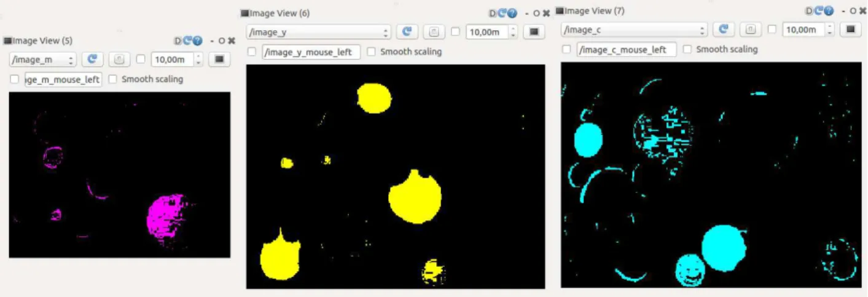Image resolution: width=868 pixels, height=297 pixels.
Task: Toggle dynamic range checkbox in Image View (6)
Action: coord(455,32)
